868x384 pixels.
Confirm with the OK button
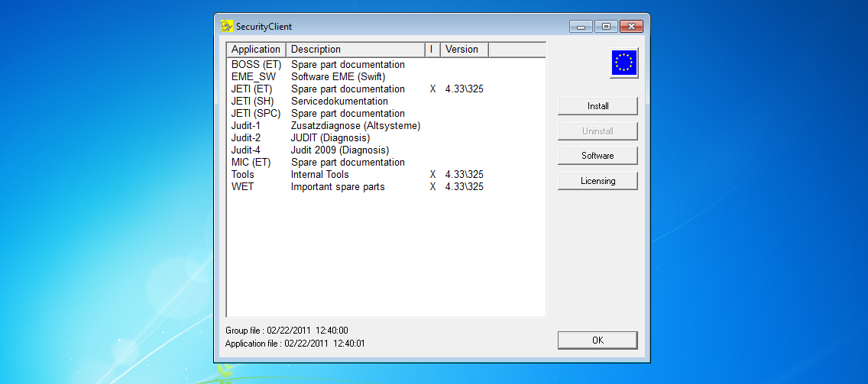(x=598, y=340)
